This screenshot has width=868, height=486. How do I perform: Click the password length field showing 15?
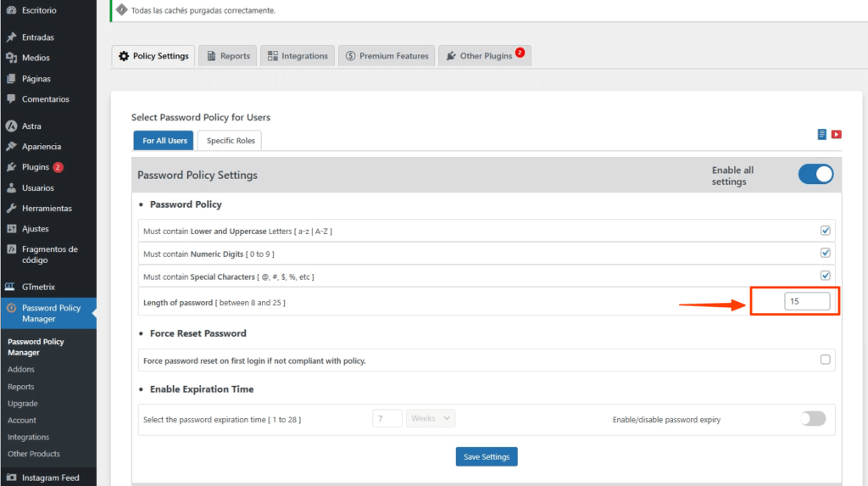807,301
